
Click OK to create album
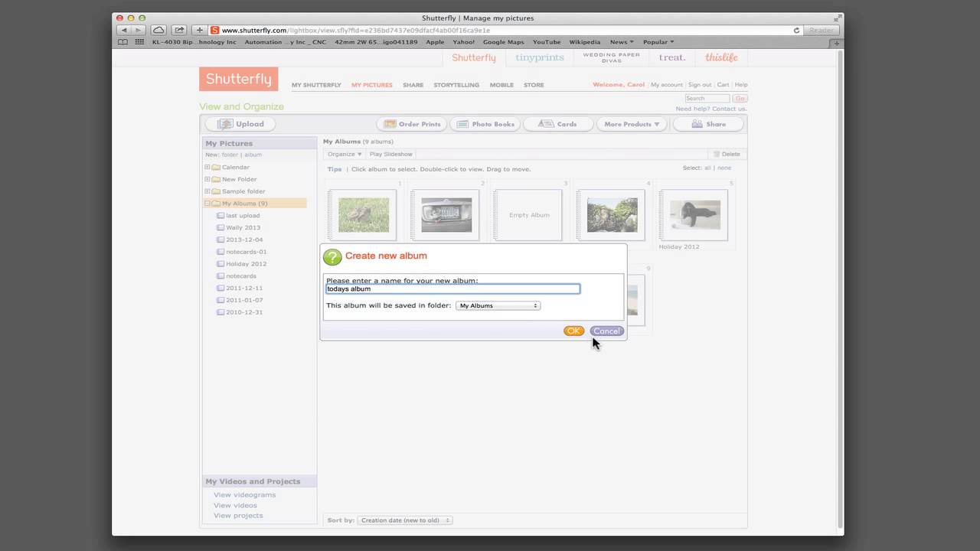[x=573, y=331]
